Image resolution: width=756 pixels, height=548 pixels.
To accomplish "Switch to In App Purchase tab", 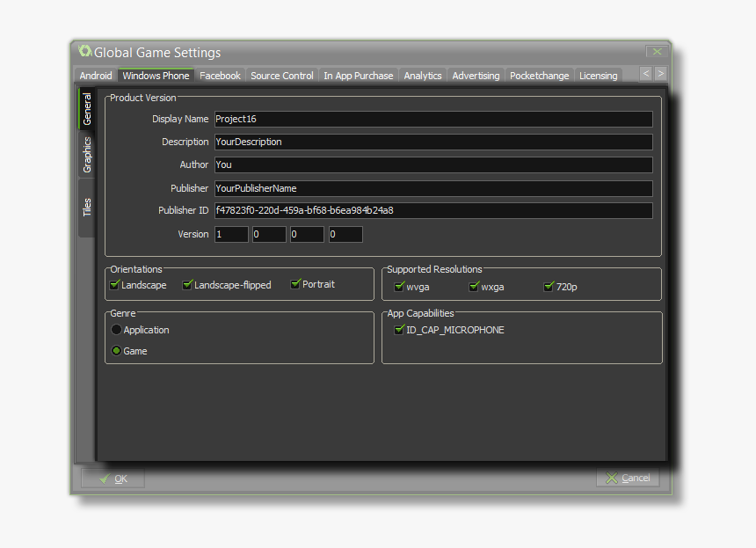I will point(359,76).
